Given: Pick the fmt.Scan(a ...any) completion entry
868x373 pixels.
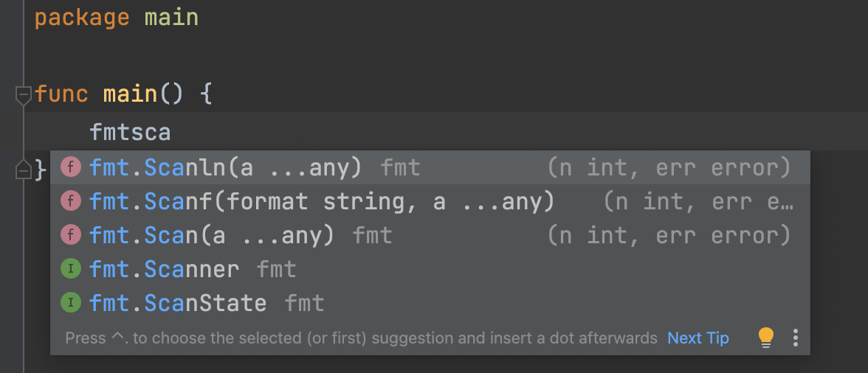Looking at the screenshot, I should pyautogui.click(x=211, y=235).
